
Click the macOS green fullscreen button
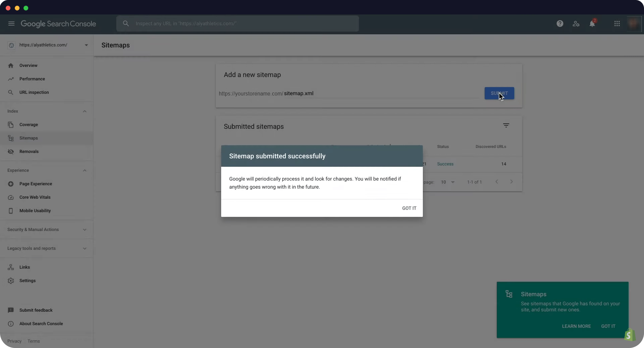[26, 8]
